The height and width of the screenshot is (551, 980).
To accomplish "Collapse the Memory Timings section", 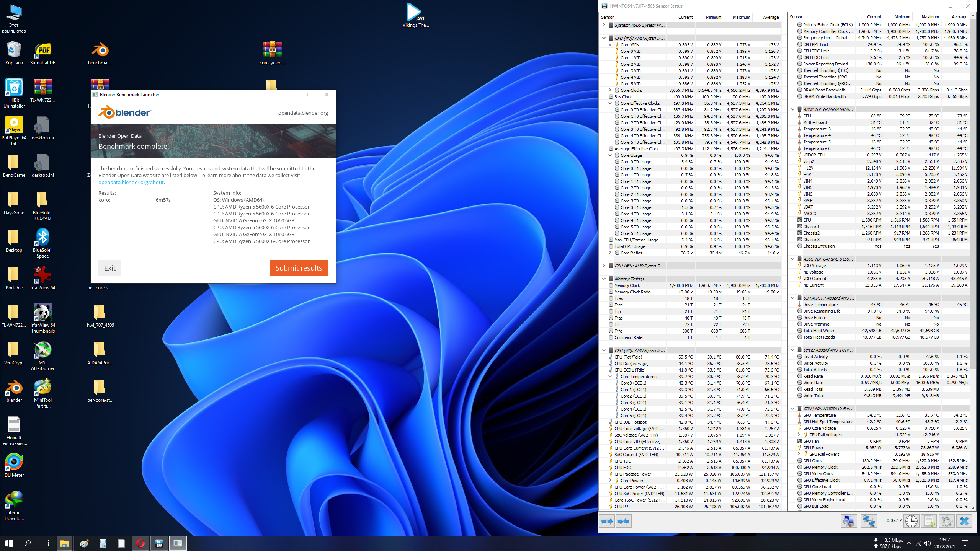I will (604, 279).
